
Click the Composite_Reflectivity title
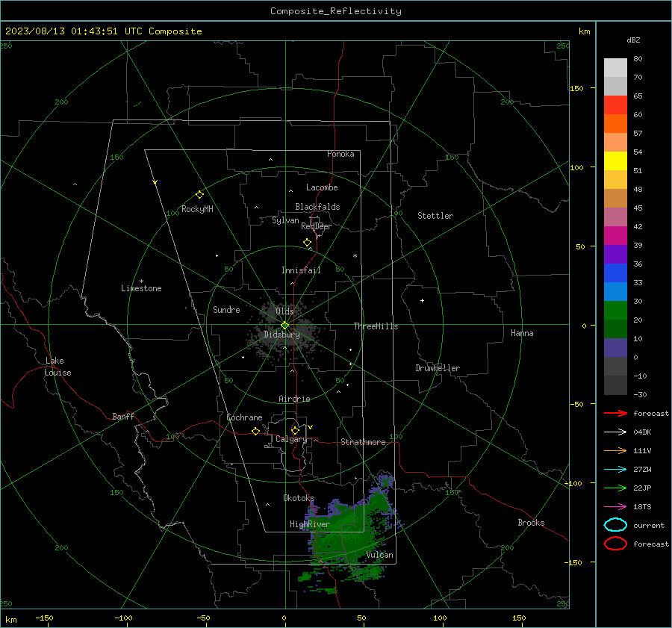[336, 11]
